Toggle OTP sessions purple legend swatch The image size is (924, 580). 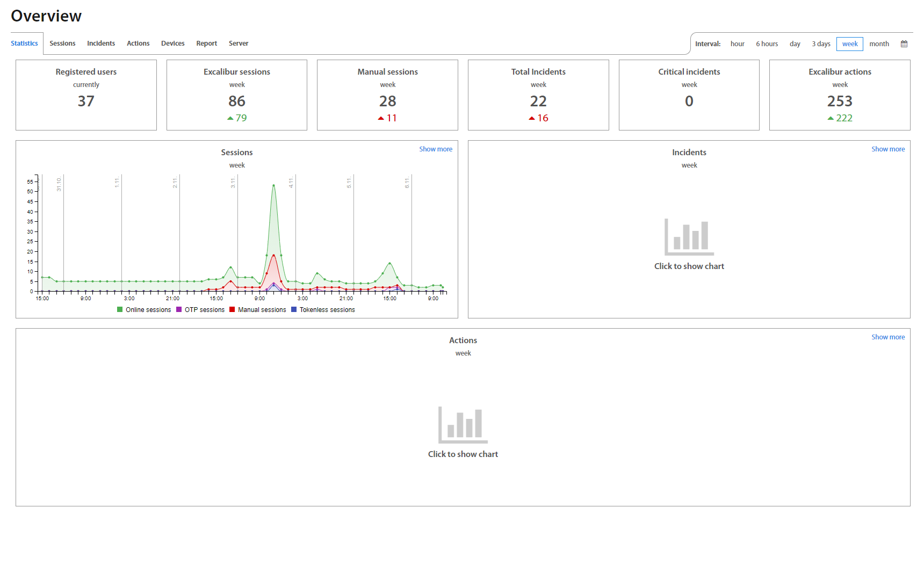pyautogui.click(x=179, y=310)
